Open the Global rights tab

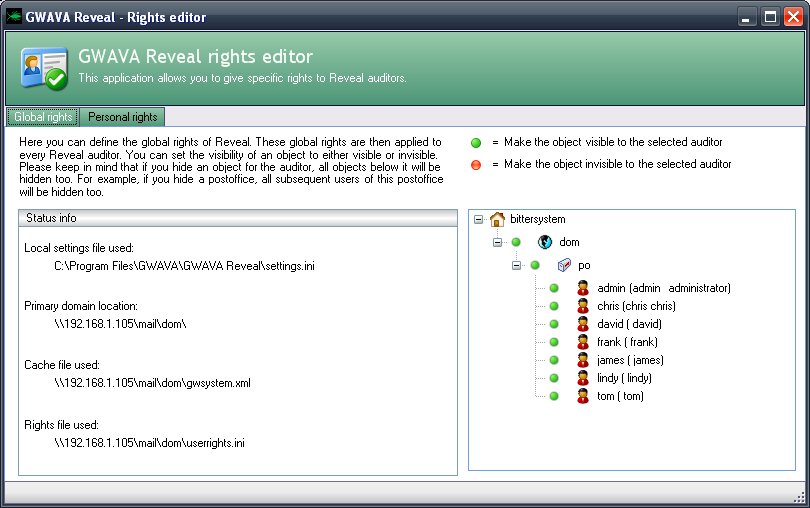(43, 117)
